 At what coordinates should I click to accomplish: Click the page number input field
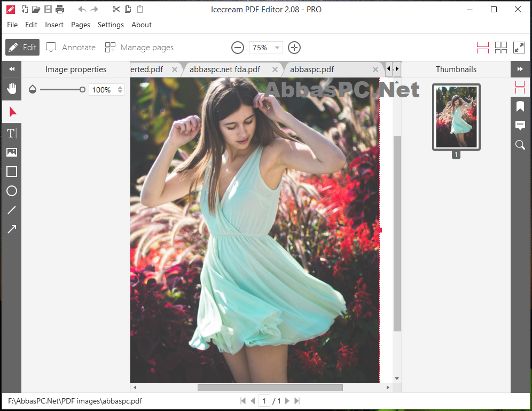[264, 401]
